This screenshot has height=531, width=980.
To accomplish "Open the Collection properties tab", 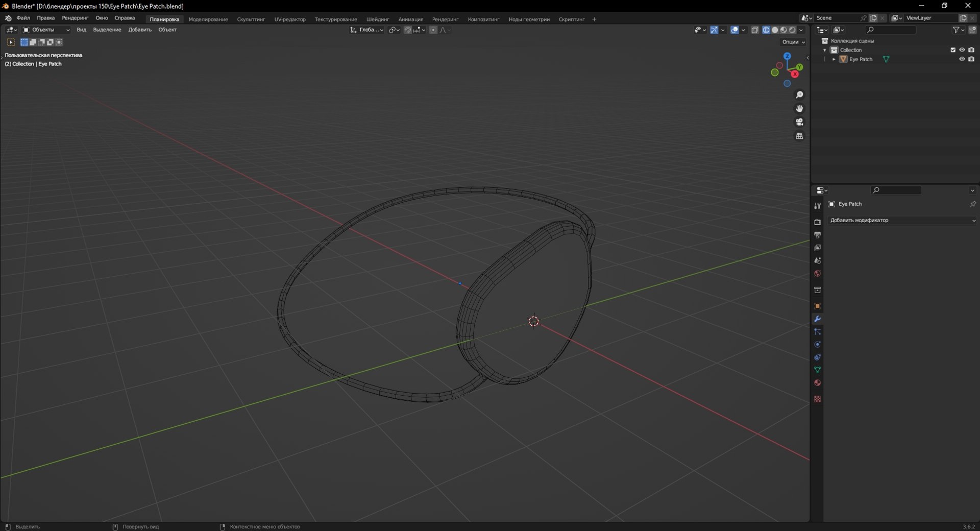I will click(817, 290).
